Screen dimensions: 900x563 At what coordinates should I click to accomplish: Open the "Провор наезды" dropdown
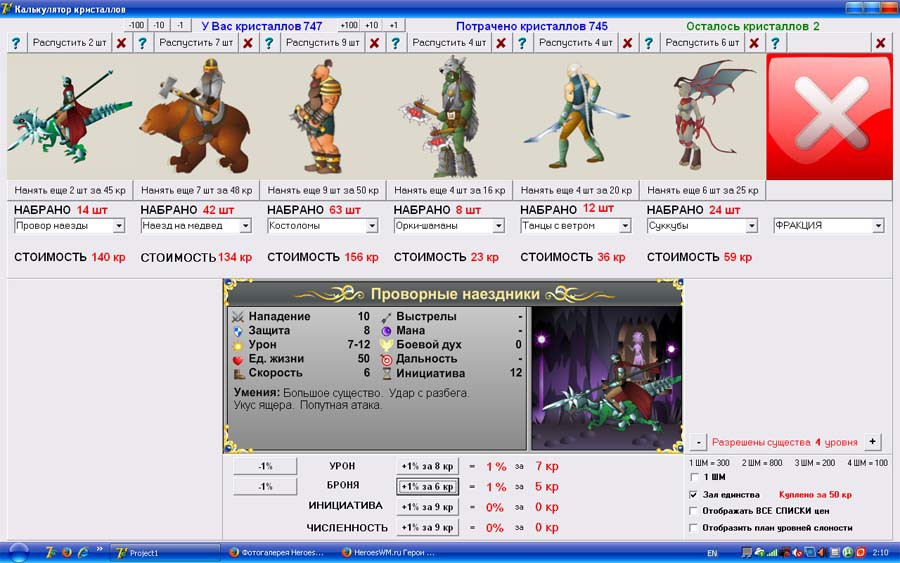tap(119, 226)
